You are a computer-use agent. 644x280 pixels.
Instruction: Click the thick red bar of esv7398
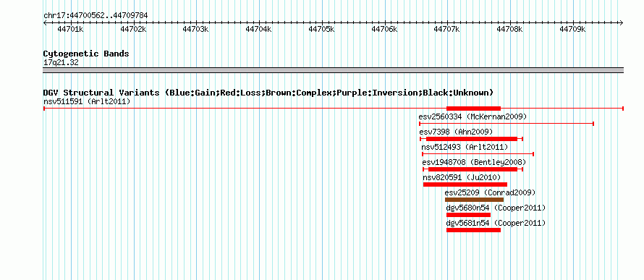[472, 139]
